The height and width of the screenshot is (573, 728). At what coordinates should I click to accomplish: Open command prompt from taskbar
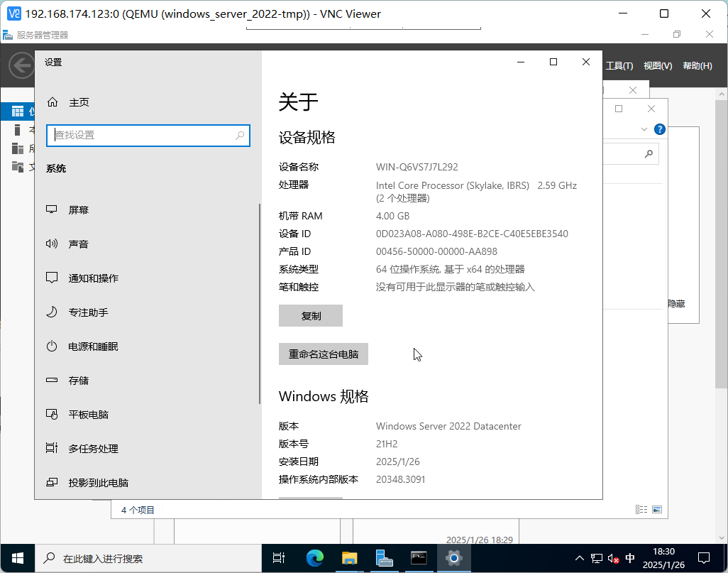(x=419, y=558)
